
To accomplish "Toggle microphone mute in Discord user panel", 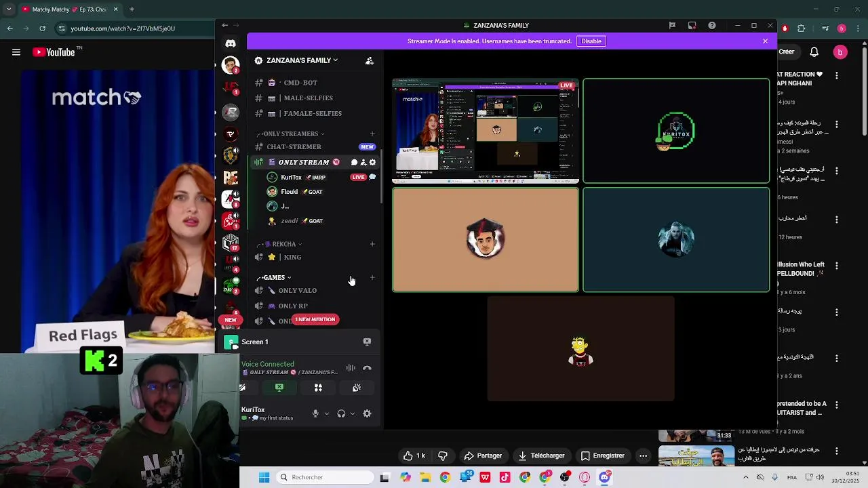I will pyautogui.click(x=315, y=413).
